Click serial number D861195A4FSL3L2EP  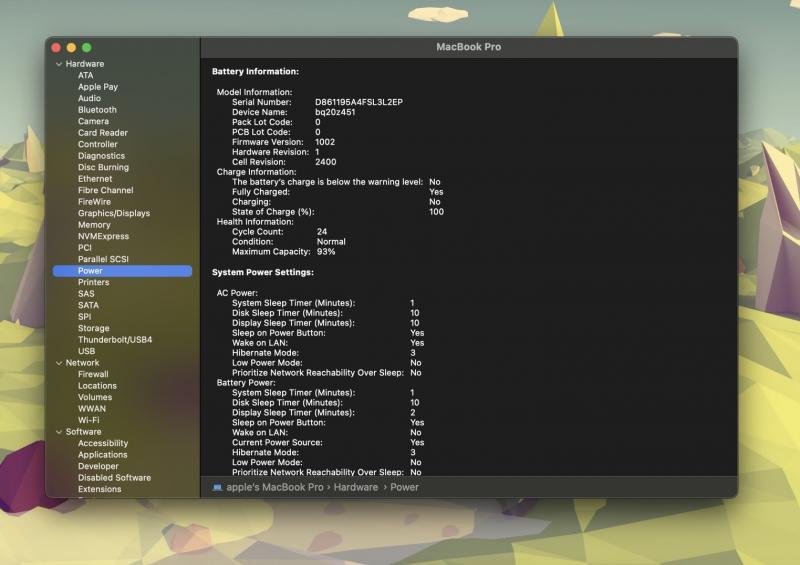pyautogui.click(x=359, y=102)
